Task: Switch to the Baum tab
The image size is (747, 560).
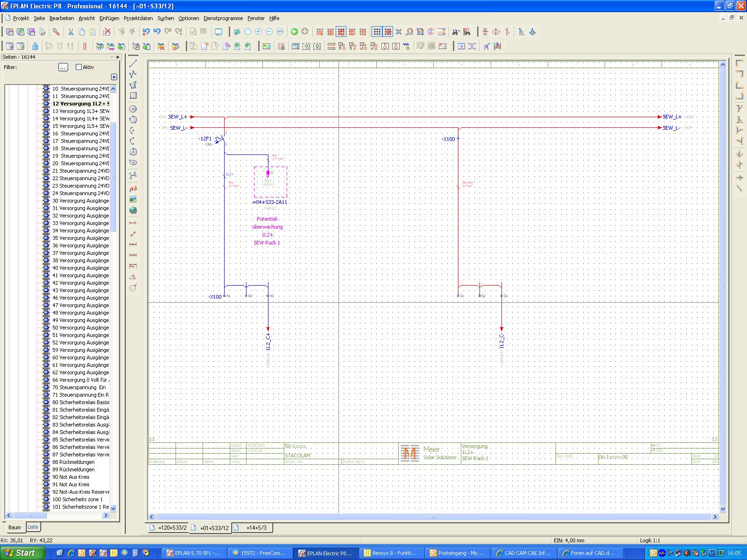Action: tap(14, 527)
